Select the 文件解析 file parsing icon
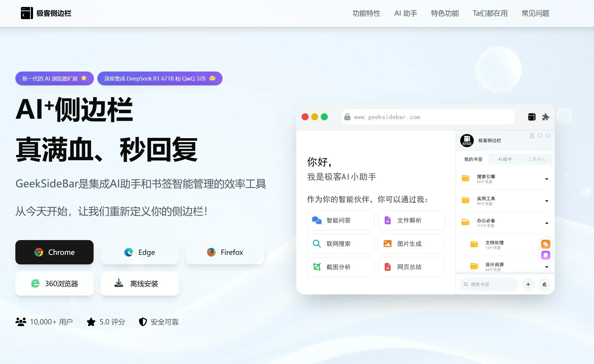The image size is (594, 364). click(x=388, y=220)
